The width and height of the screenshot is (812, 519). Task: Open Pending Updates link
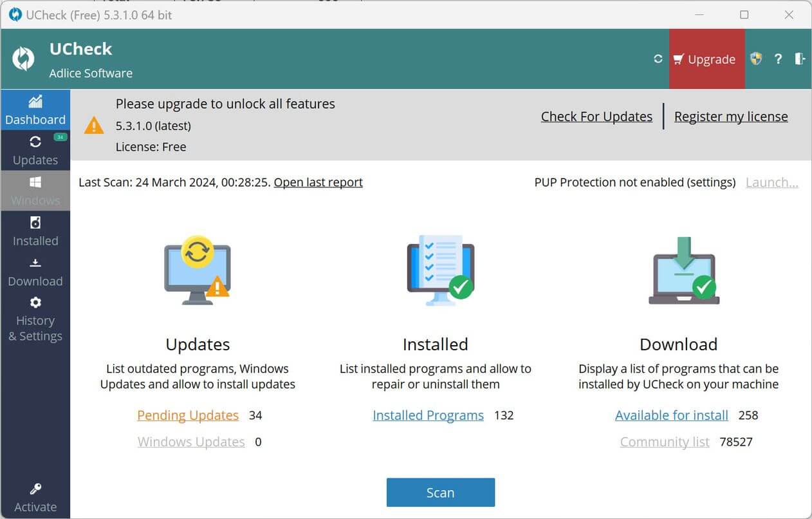(x=188, y=415)
